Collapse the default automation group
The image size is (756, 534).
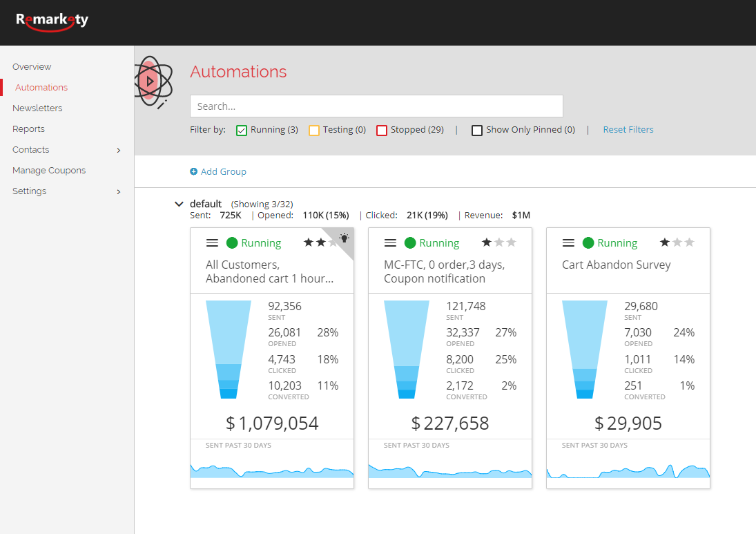tap(179, 204)
